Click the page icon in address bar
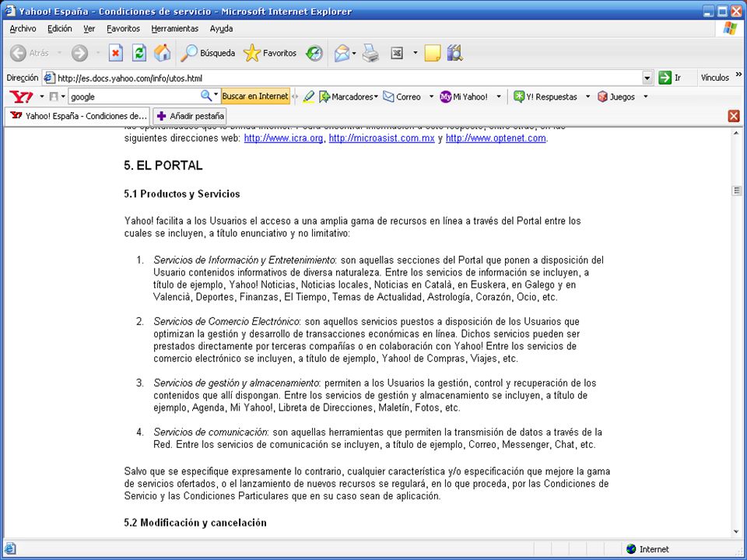This screenshot has width=747, height=560. click(49, 78)
